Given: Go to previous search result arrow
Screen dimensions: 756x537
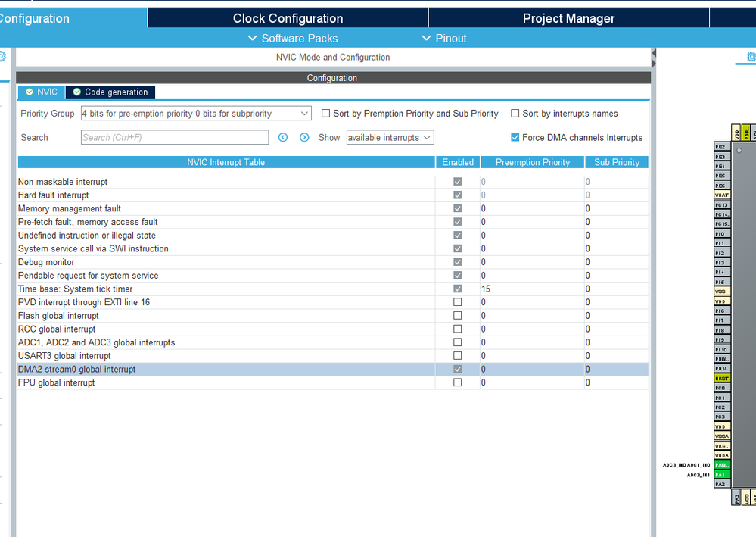Looking at the screenshot, I should point(283,138).
